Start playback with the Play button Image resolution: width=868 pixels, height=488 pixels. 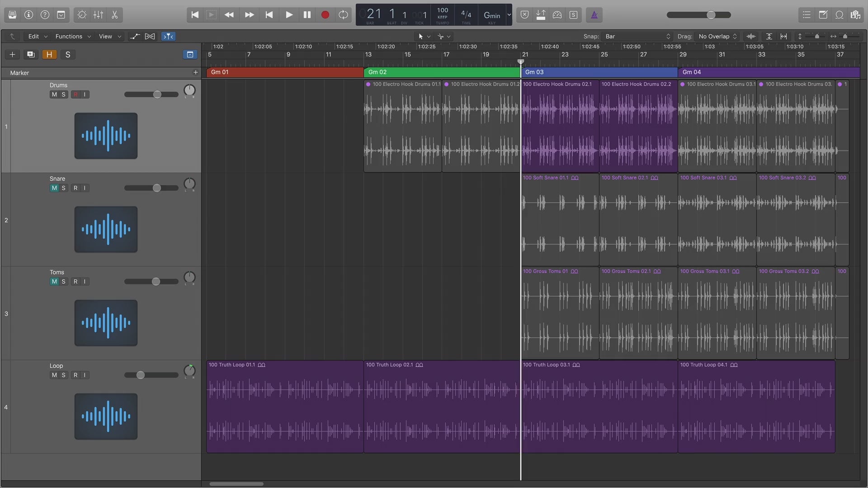289,15
